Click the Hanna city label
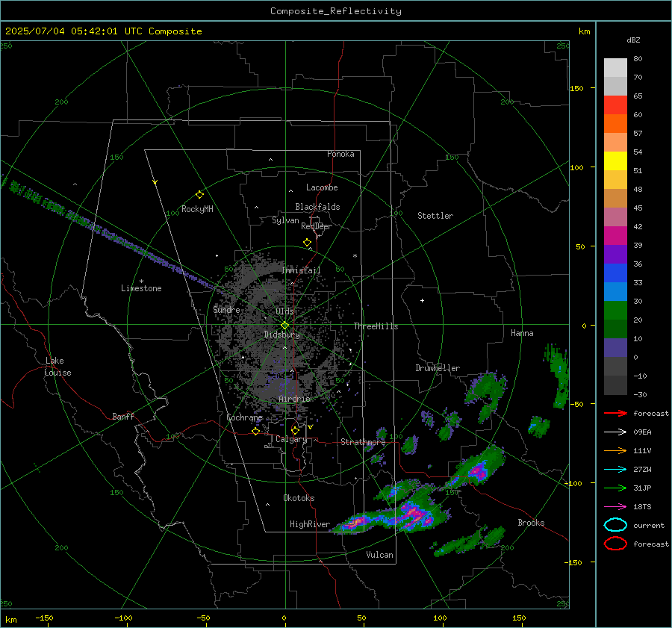The image size is (672, 628). 522,333
